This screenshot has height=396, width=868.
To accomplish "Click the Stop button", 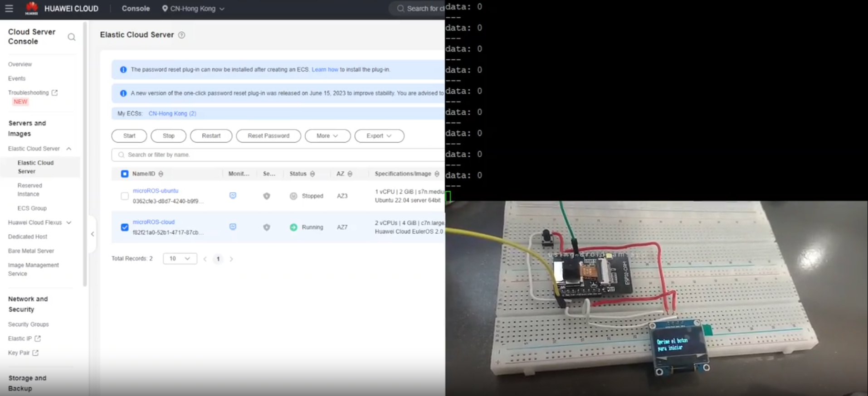I will click(x=169, y=136).
